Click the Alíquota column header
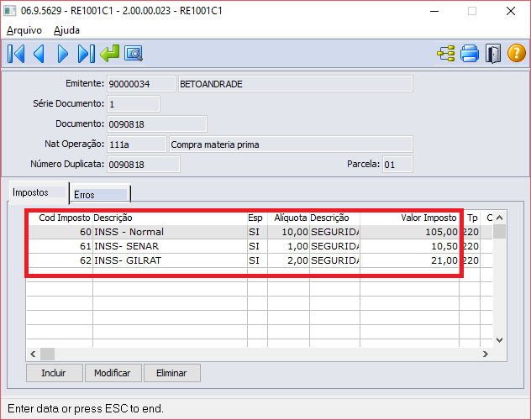Image resolution: width=531 pixels, height=420 pixels. tap(288, 218)
